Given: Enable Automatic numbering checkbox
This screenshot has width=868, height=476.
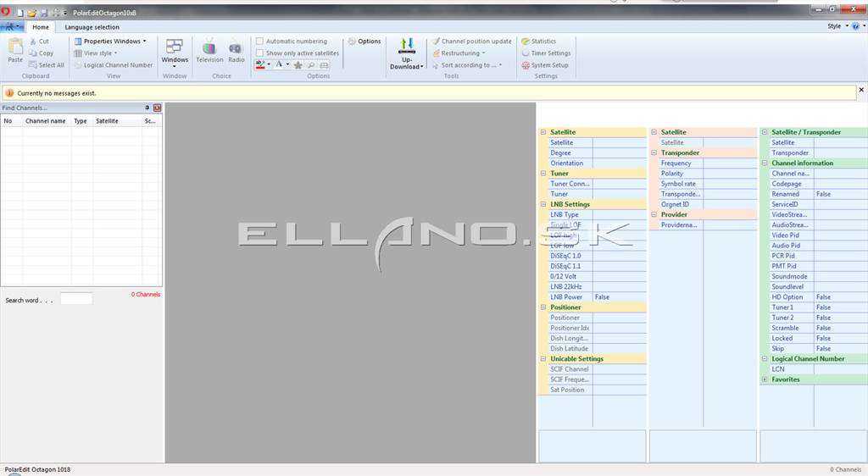Looking at the screenshot, I should point(259,42).
